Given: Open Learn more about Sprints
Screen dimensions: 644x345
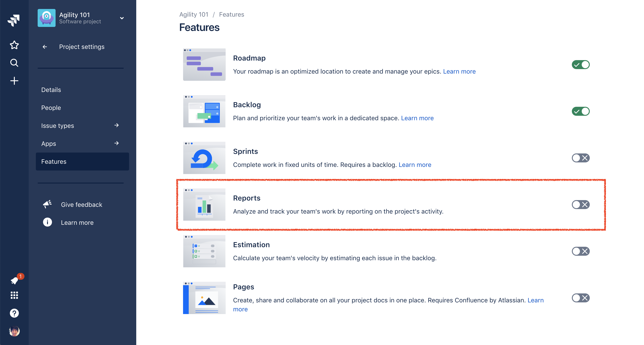Looking at the screenshot, I should [415, 165].
